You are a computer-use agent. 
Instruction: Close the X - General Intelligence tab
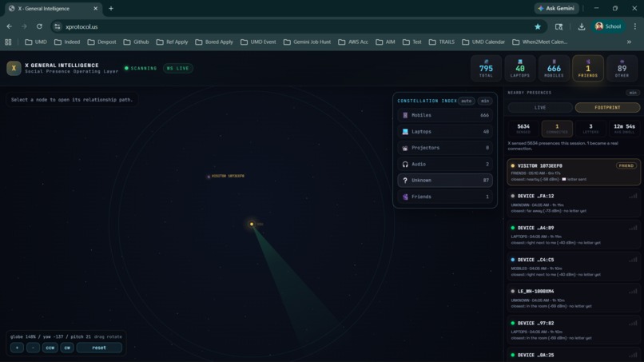click(x=96, y=8)
